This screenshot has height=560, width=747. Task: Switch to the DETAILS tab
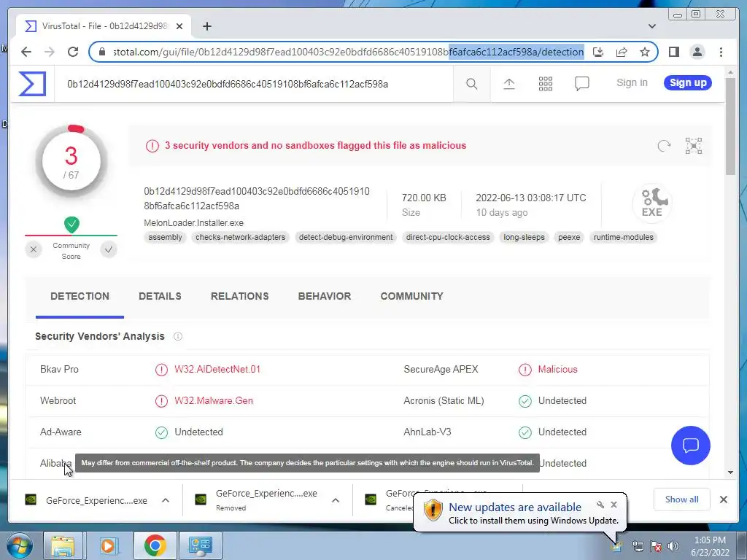pyautogui.click(x=160, y=296)
